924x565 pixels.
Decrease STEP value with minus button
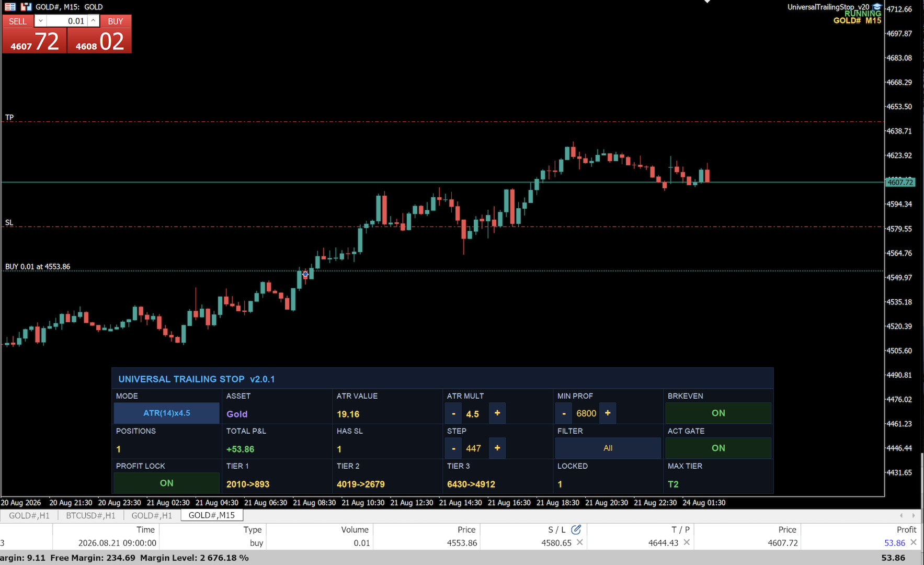click(x=453, y=448)
